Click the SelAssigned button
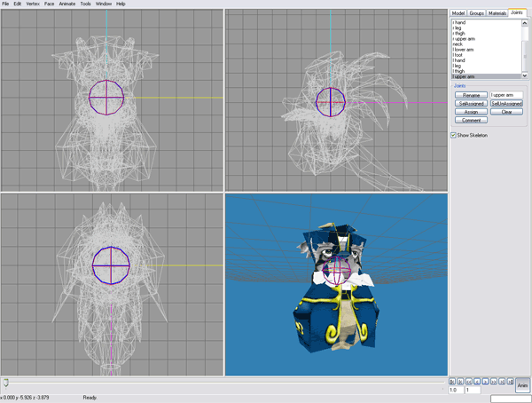 (471, 103)
